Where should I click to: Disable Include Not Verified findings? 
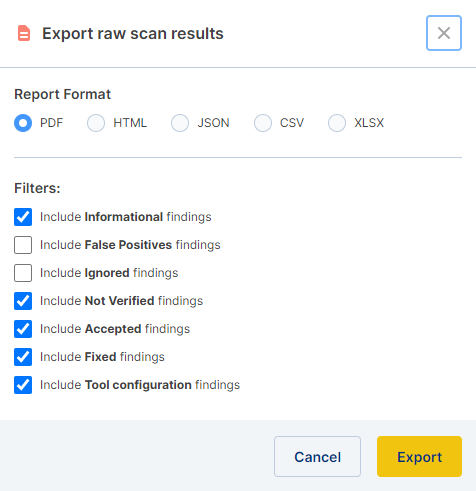click(x=23, y=301)
